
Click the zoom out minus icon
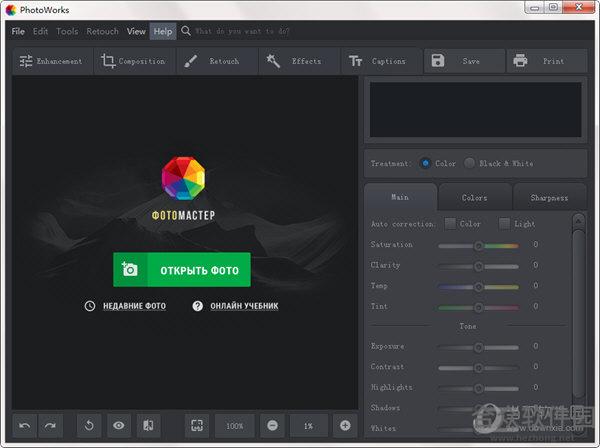tap(272, 425)
